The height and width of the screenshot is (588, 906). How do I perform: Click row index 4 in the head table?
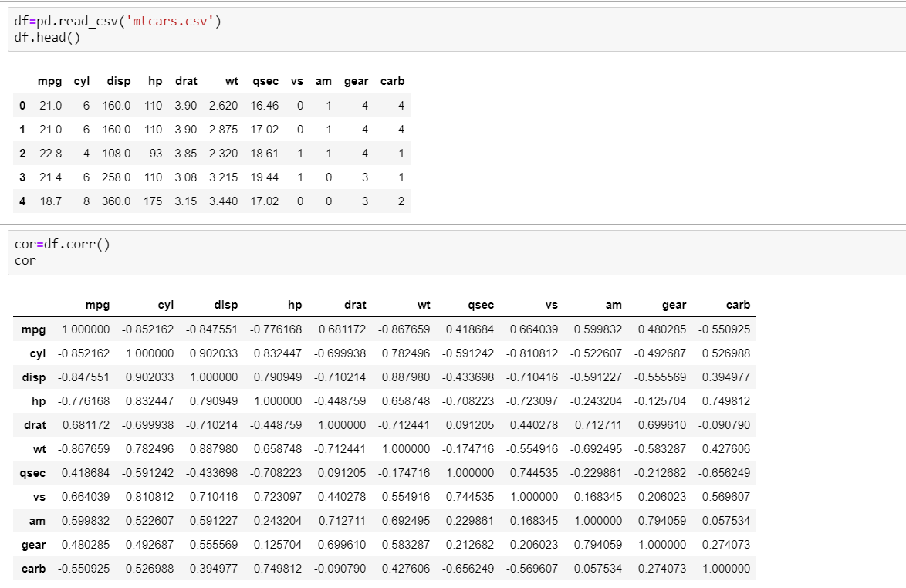coord(22,201)
